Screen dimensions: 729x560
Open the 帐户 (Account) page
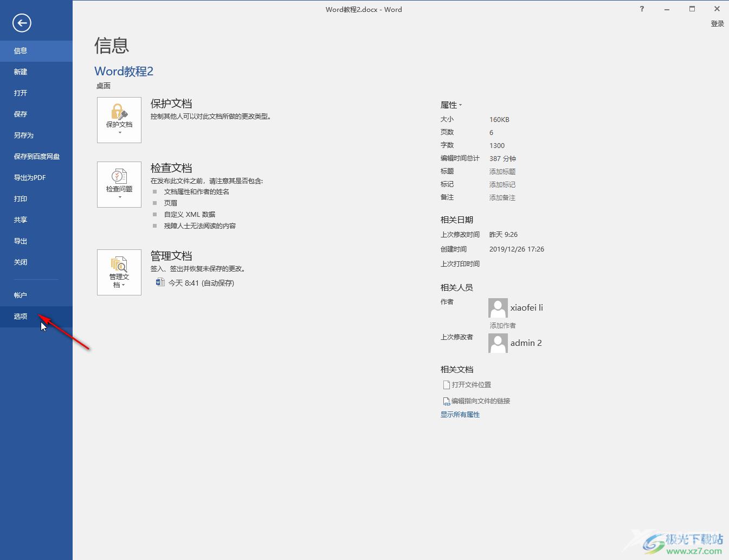coord(36,295)
